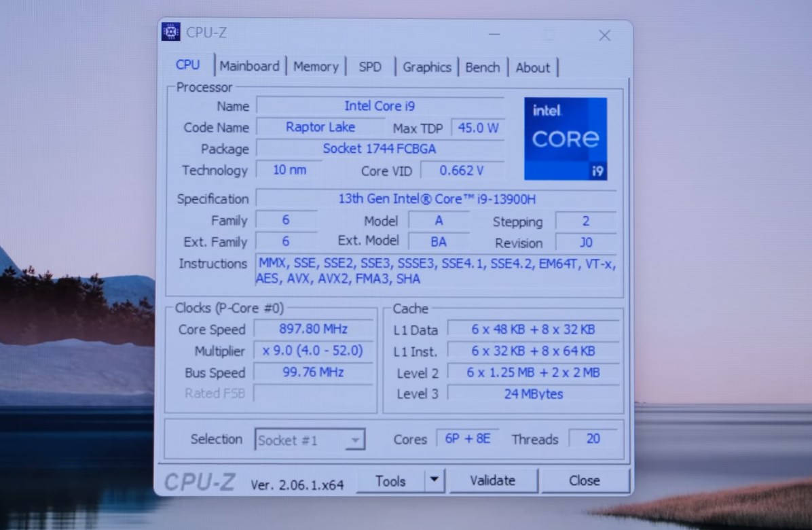Click the L1 Data cache value
The width and height of the screenshot is (812, 530).
point(533,330)
